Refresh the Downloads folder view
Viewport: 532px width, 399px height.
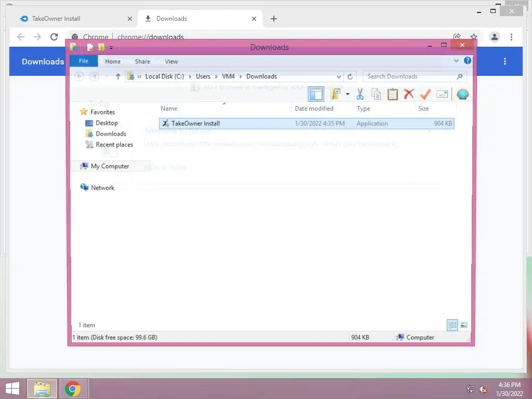pyautogui.click(x=350, y=77)
